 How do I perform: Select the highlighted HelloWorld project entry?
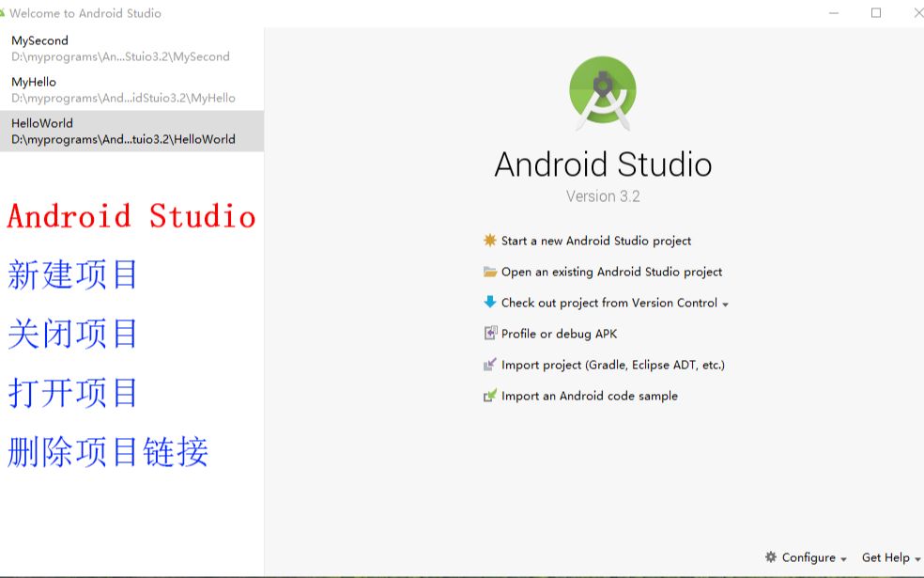coord(131,131)
